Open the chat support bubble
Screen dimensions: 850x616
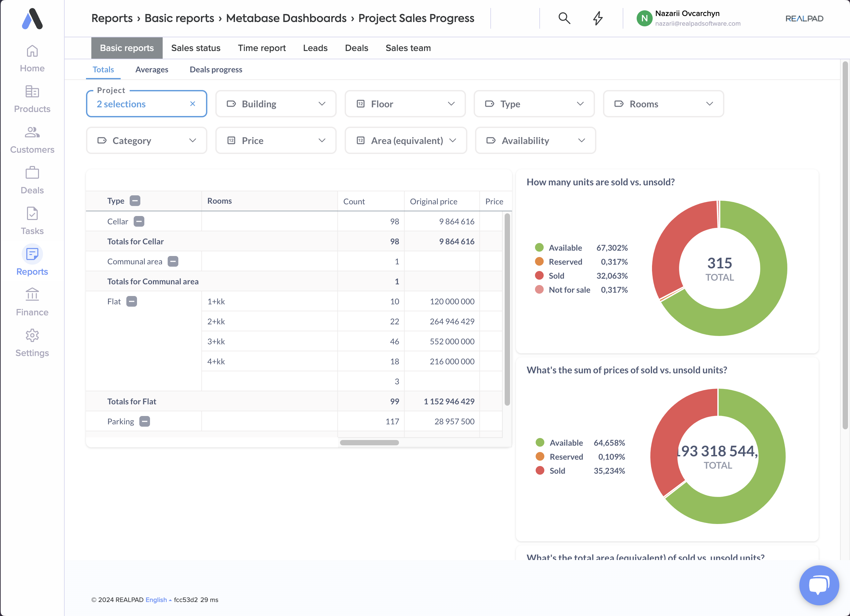819,585
